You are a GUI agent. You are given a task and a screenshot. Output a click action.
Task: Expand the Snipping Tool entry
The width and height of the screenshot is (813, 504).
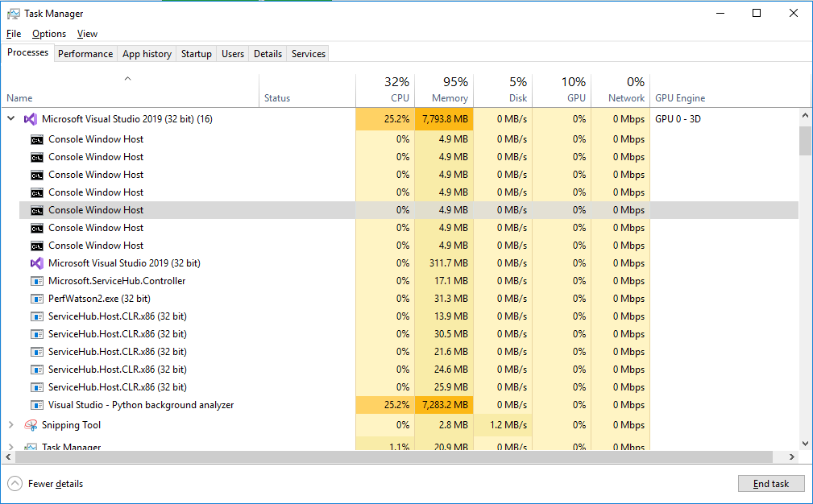pyautogui.click(x=10, y=425)
